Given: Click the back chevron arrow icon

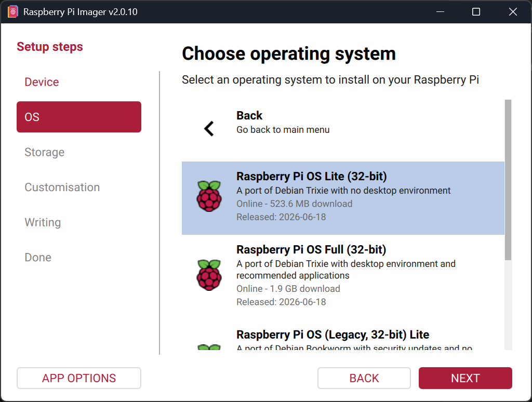Looking at the screenshot, I should [209, 129].
